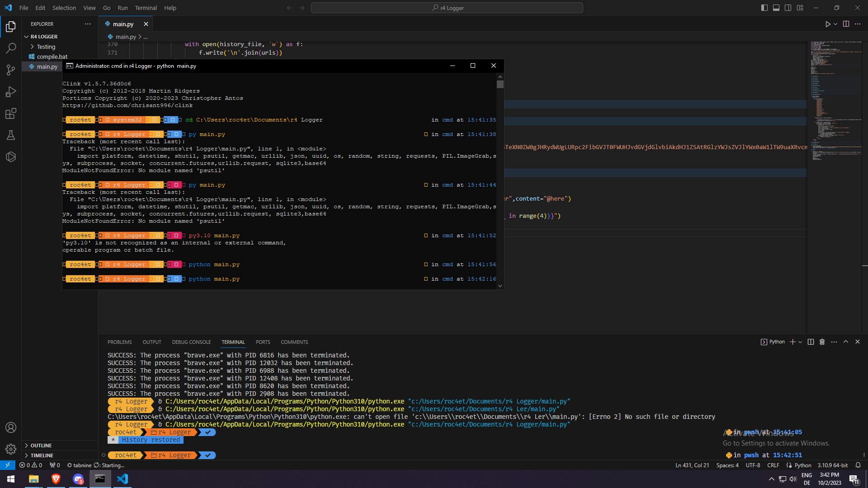Screen dimensions: 868x488
Task: Open the File menu
Action: [24, 8]
